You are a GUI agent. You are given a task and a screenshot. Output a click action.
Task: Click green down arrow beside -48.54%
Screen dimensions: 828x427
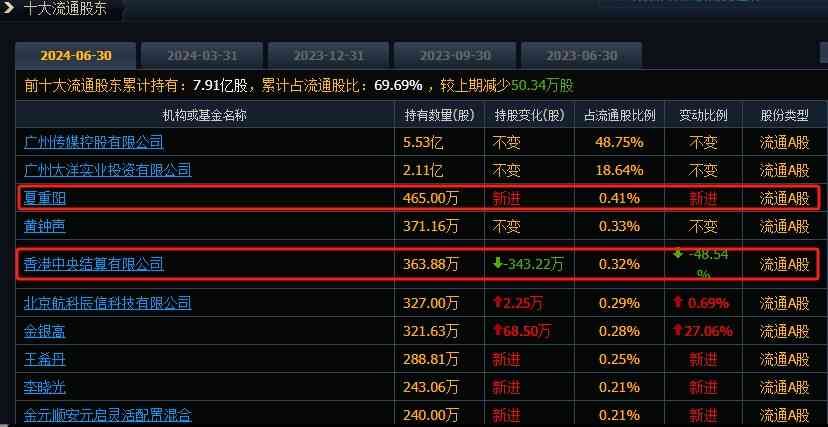pos(678,254)
